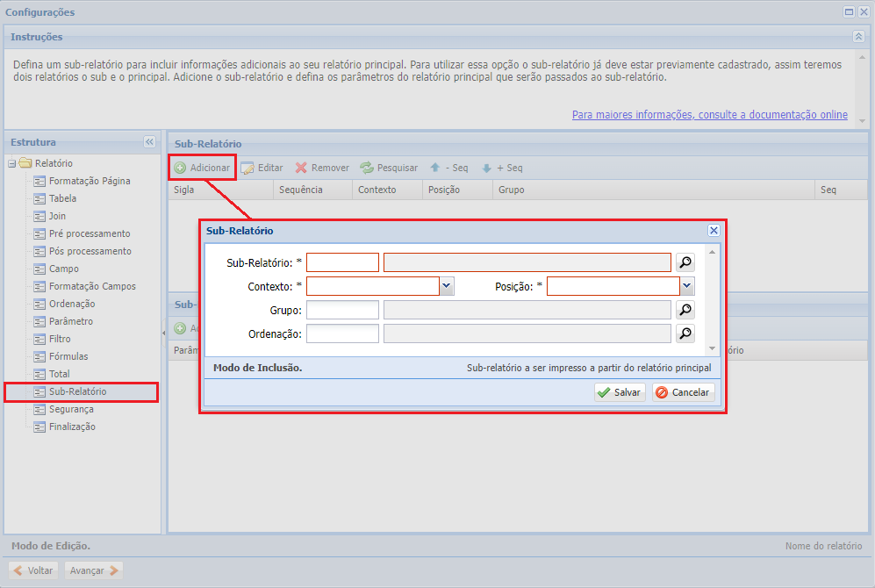This screenshot has height=588, width=875.
Task: Select Sub-Relatório in the tree
Action: (x=77, y=391)
